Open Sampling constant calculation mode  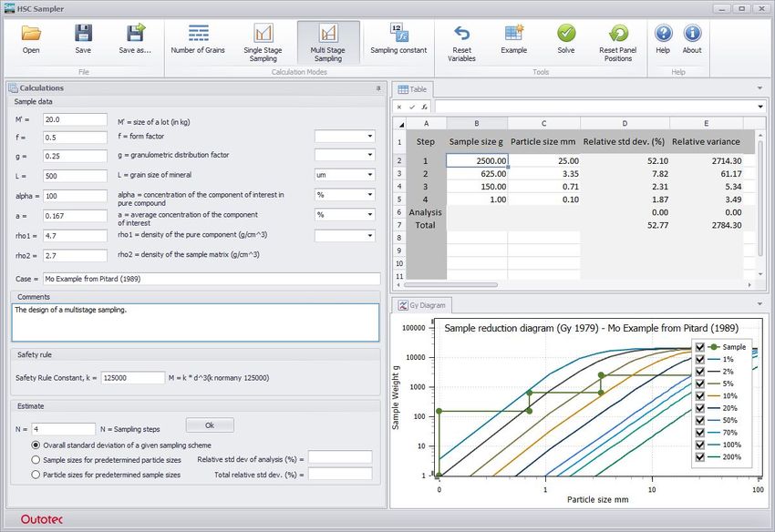[398, 39]
